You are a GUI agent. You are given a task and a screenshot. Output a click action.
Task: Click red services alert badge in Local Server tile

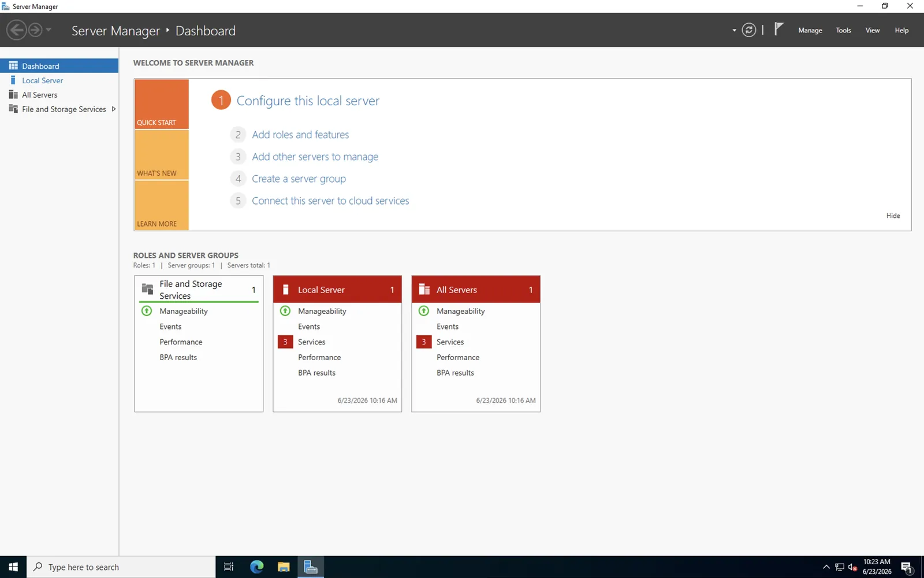tap(285, 342)
